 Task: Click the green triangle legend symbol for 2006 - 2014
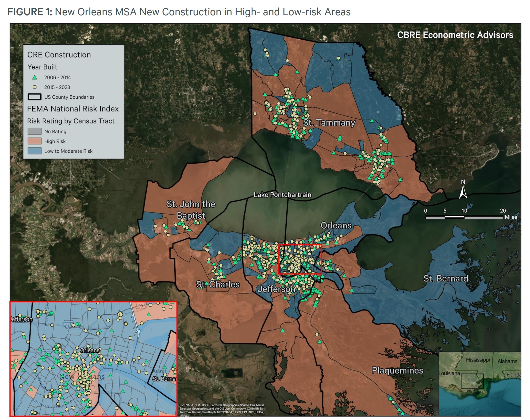(x=35, y=77)
